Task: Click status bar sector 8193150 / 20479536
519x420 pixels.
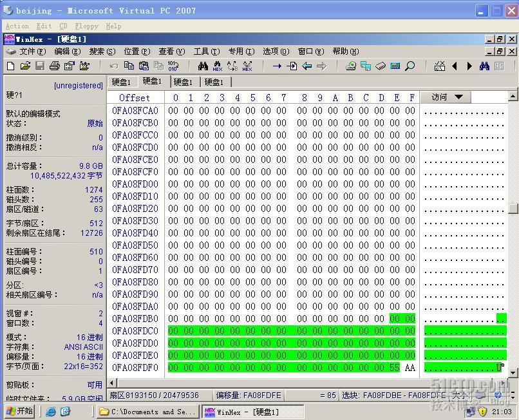Action: (155, 395)
